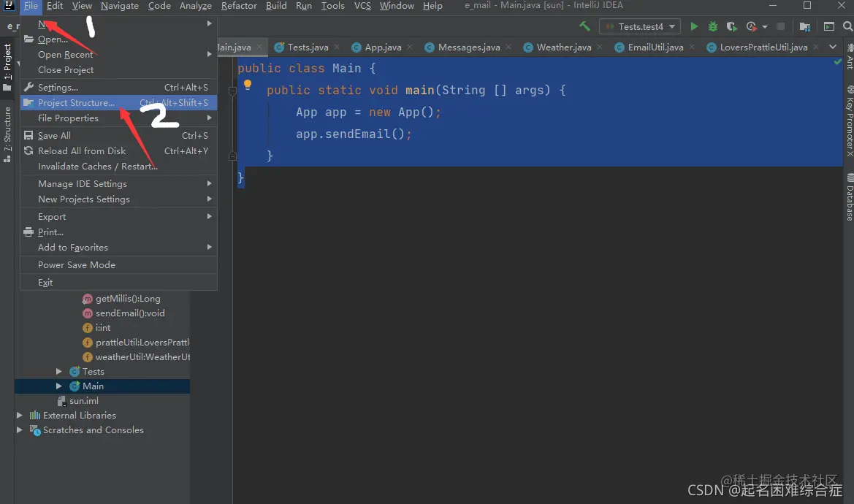Open the Manage IDE Settings submenu

pyautogui.click(x=119, y=184)
